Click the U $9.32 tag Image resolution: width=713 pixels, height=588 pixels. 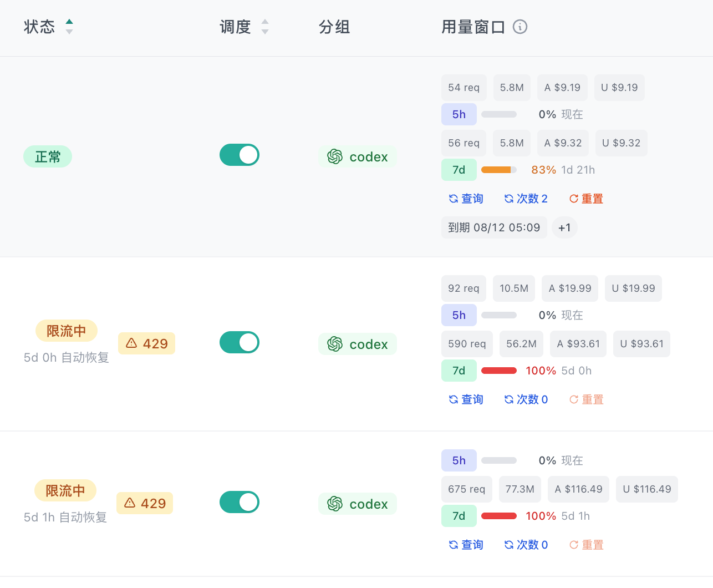tap(621, 143)
